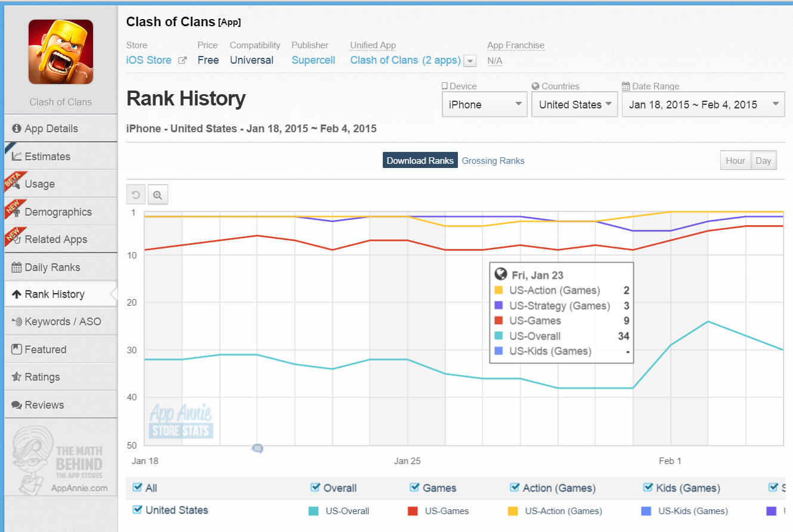
Task: Click the Clash of Clans app icon
Action: (61, 52)
